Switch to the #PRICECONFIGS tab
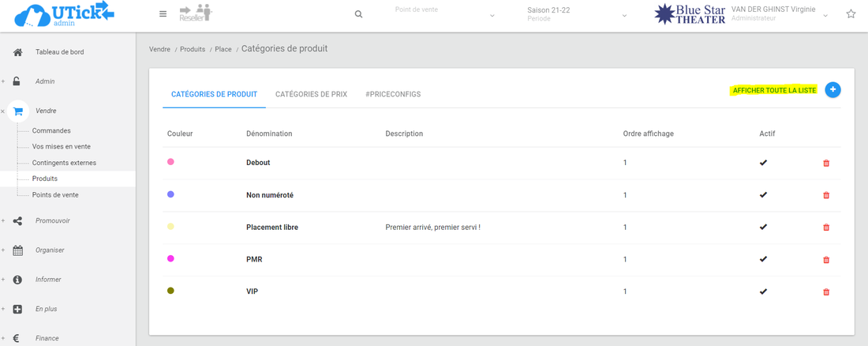 (x=393, y=94)
